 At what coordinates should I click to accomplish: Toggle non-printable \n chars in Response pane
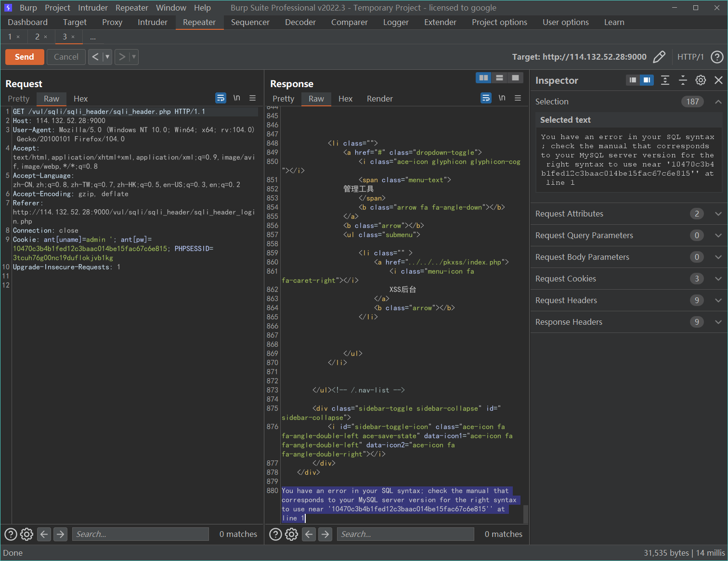tap(502, 98)
